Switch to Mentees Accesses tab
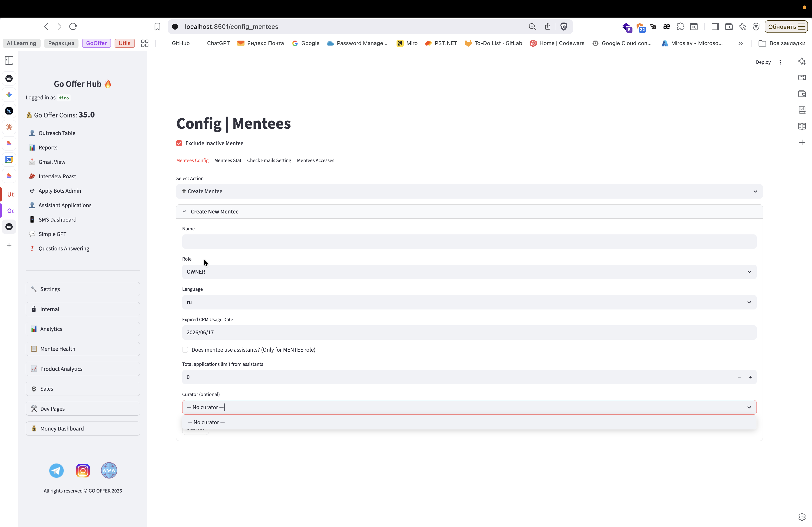The image size is (812, 527). (315, 160)
